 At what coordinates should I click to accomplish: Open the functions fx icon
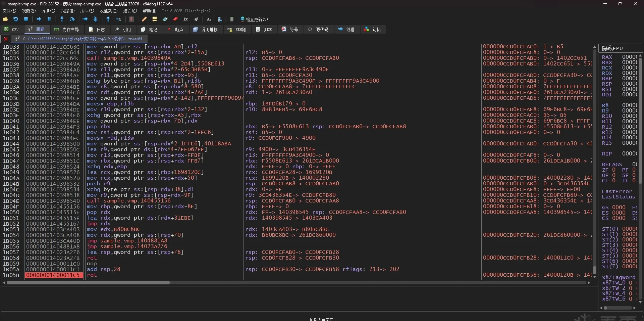coord(185,19)
